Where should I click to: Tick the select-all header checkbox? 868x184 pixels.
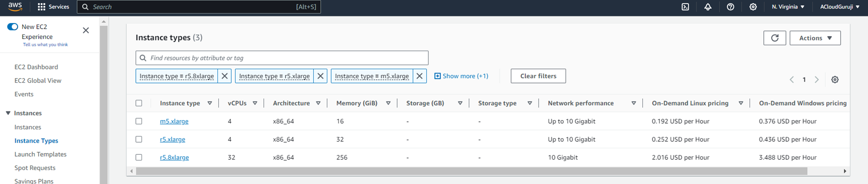[x=139, y=103]
